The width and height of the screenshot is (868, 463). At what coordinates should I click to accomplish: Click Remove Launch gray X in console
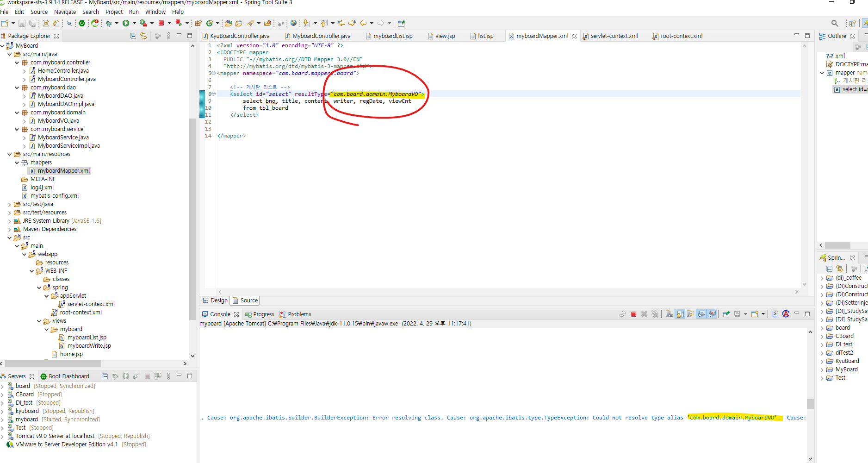point(644,314)
